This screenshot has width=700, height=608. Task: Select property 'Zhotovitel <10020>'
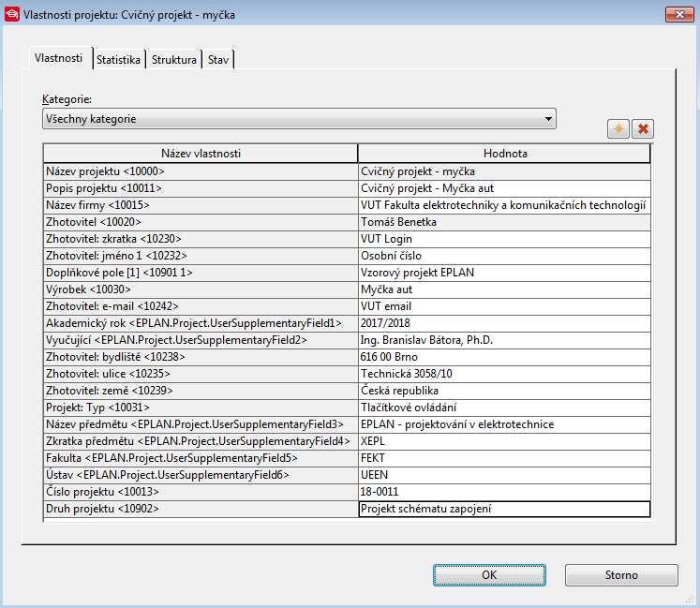201,222
